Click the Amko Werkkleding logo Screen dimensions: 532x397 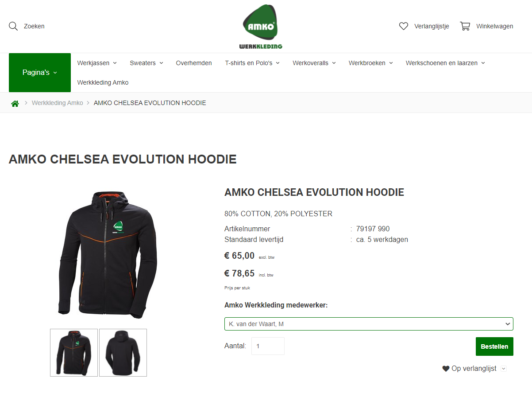(x=261, y=26)
